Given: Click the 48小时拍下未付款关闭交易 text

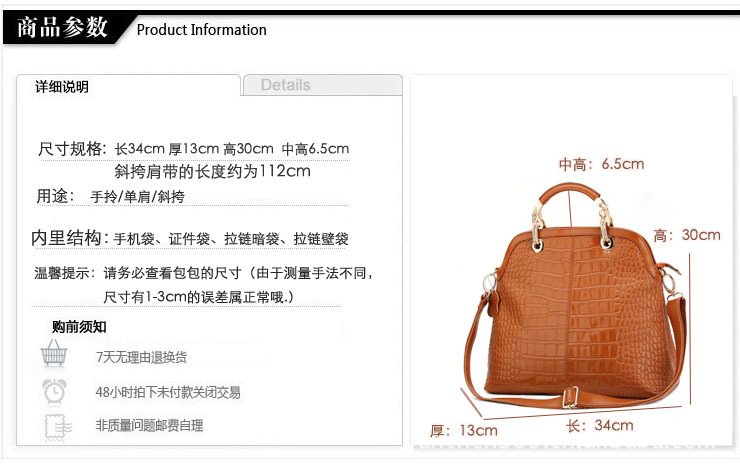Looking at the screenshot, I should tap(168, 392).
